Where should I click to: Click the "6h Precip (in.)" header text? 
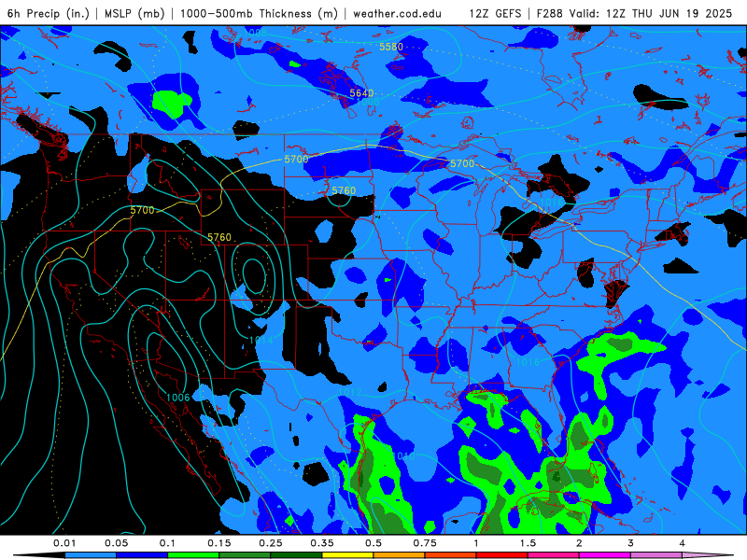(x=49, y=14)
